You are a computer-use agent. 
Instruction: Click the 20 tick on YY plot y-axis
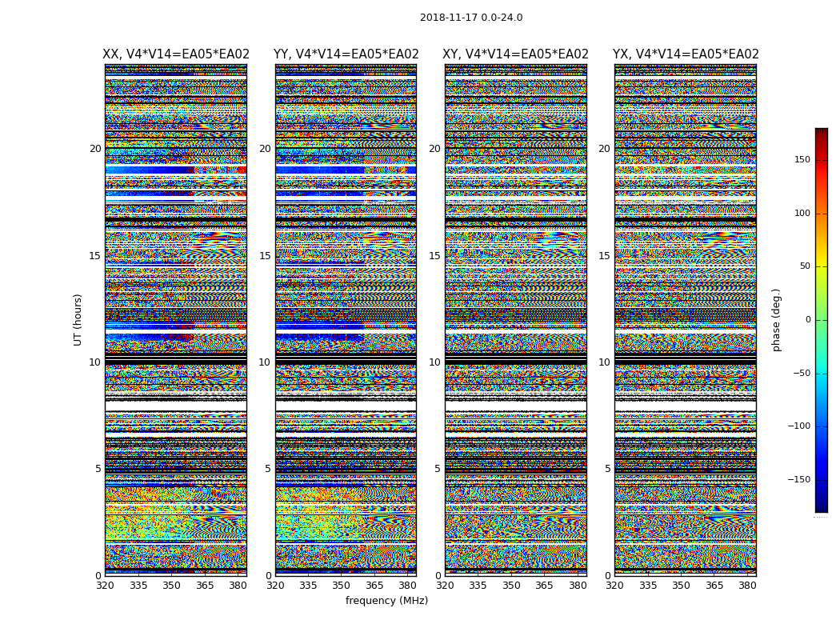click(x=265, y=149)
